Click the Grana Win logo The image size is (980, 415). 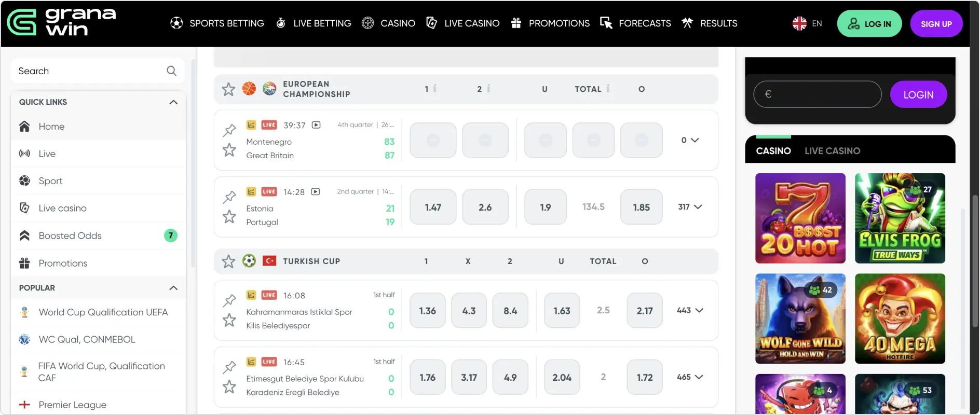[x=61, y=23]
